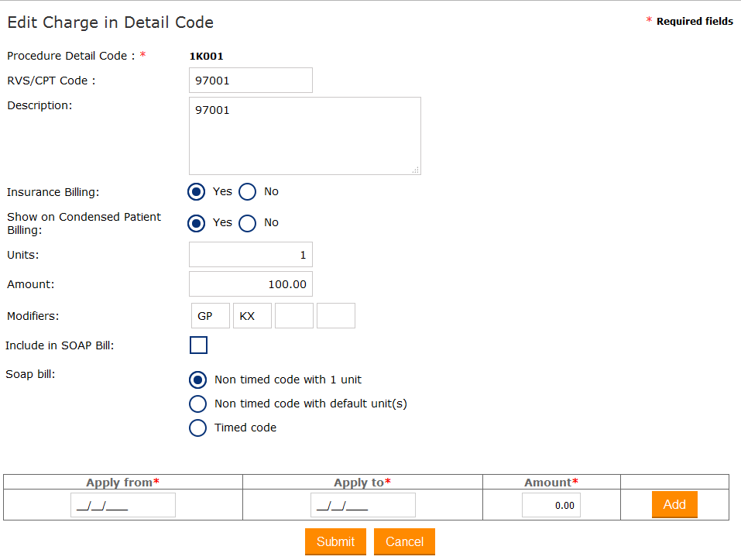Click inside the Description text area
This screenshot has height=560, width=741.
pos(304,136)
